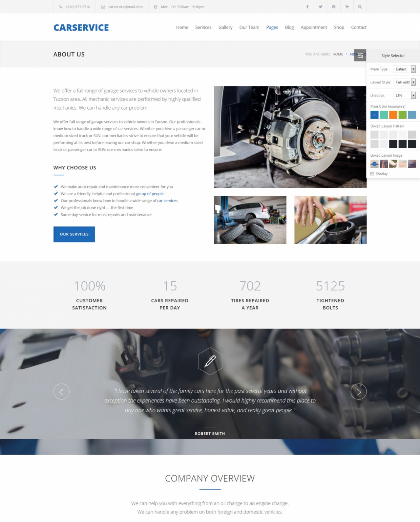Enable the Overlay checkbox

[372, 174]
